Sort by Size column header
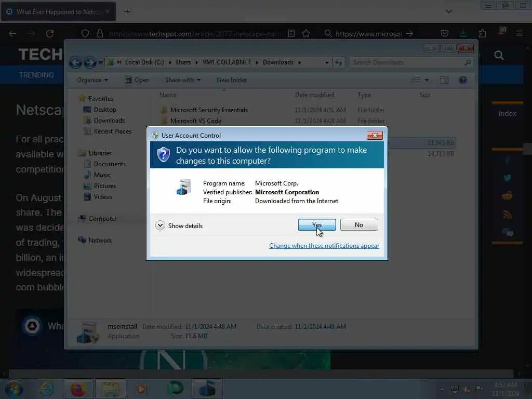The image size is (532, 399). click(x=425, y=95)
